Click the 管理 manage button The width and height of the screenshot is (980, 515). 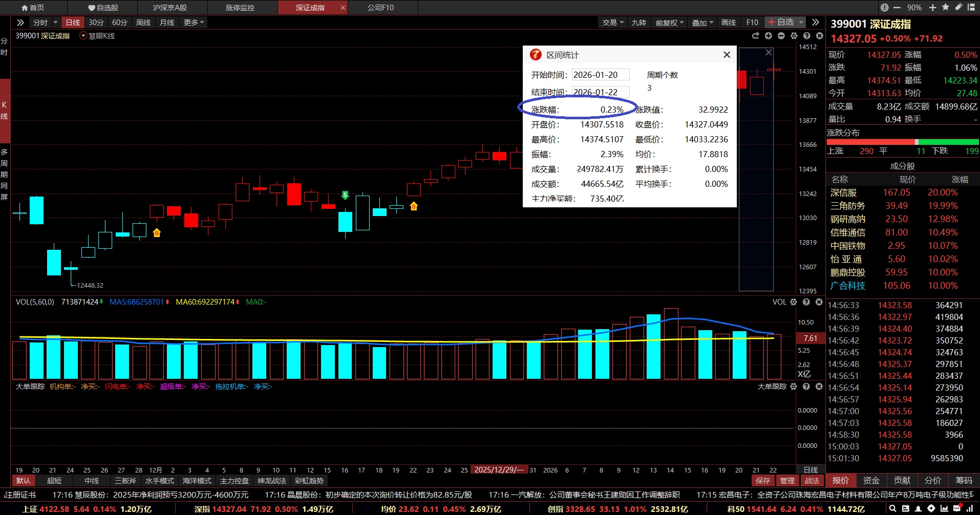coord(787,481)
